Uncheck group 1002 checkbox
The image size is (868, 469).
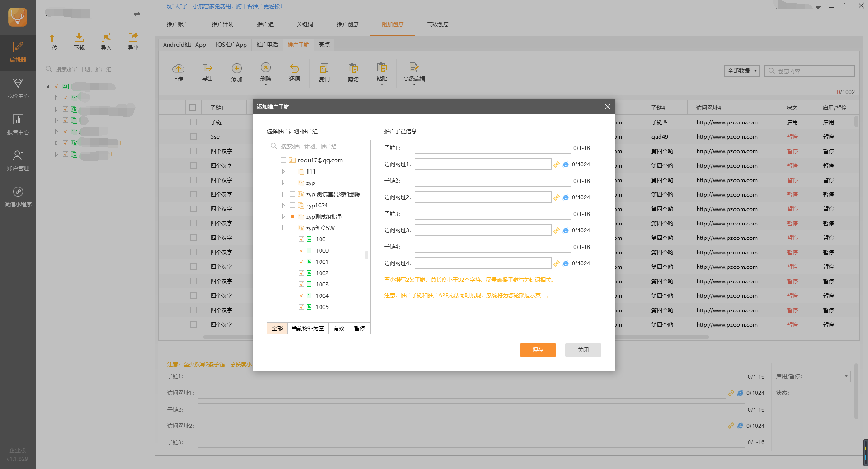point(302,273)
